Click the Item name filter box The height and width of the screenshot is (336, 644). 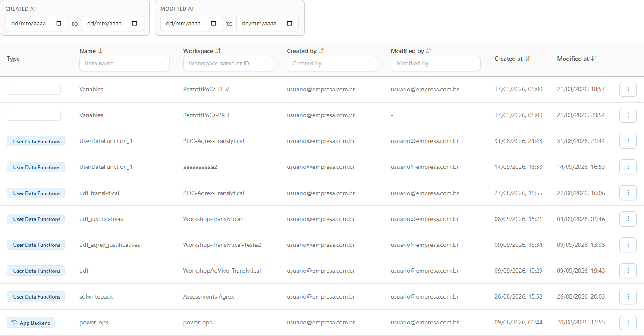tap(124, 63)
